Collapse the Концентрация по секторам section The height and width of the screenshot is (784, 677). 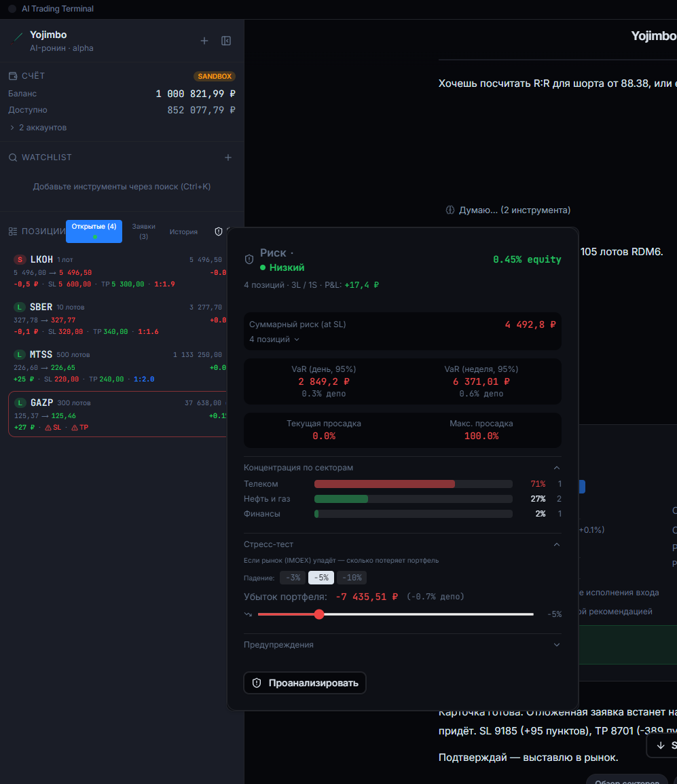pyautogui.click(x=556, y=468)
